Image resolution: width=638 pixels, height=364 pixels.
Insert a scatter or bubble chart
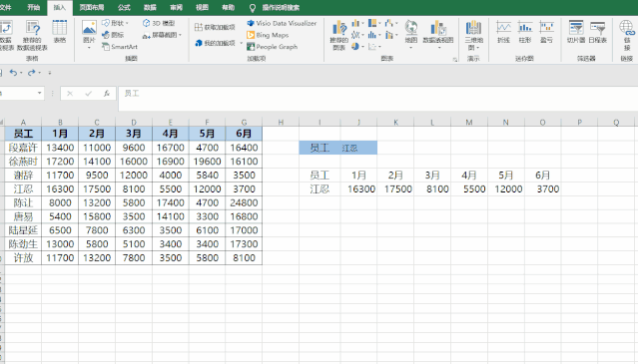pos(374,47)
